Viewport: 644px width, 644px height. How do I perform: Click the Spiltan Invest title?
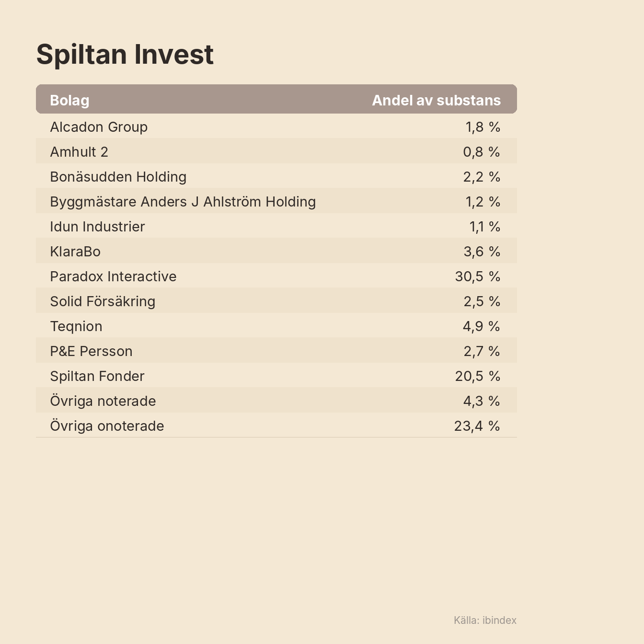click(125, 54)
